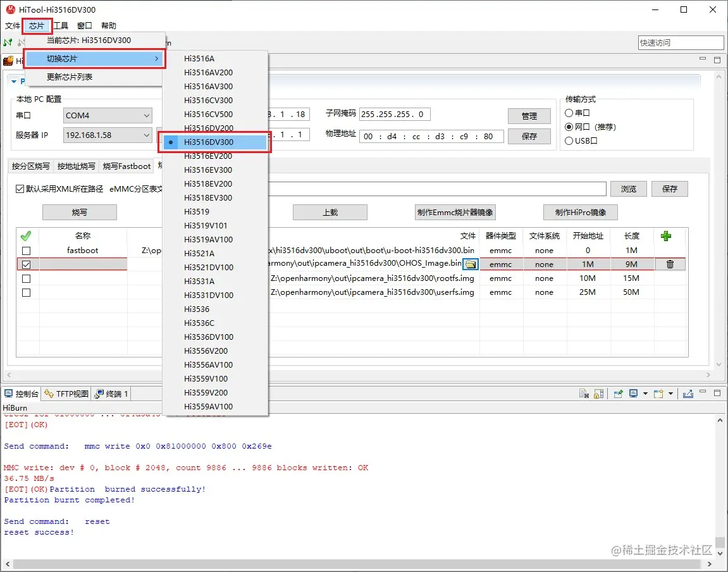Click the green connect icon in toolbar
Screen dimensions: 728x572
[8, 42]
